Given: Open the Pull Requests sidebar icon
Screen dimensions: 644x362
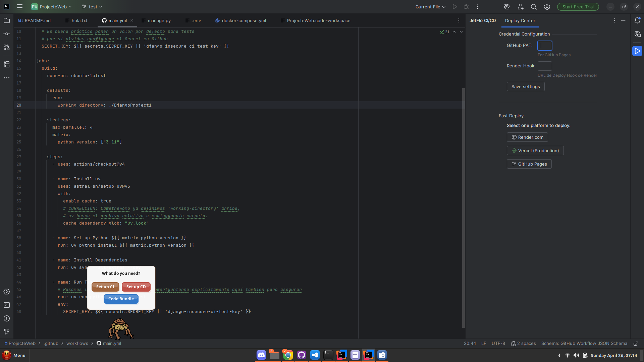Looking at the screenshot, I should (x=7, y=47).
